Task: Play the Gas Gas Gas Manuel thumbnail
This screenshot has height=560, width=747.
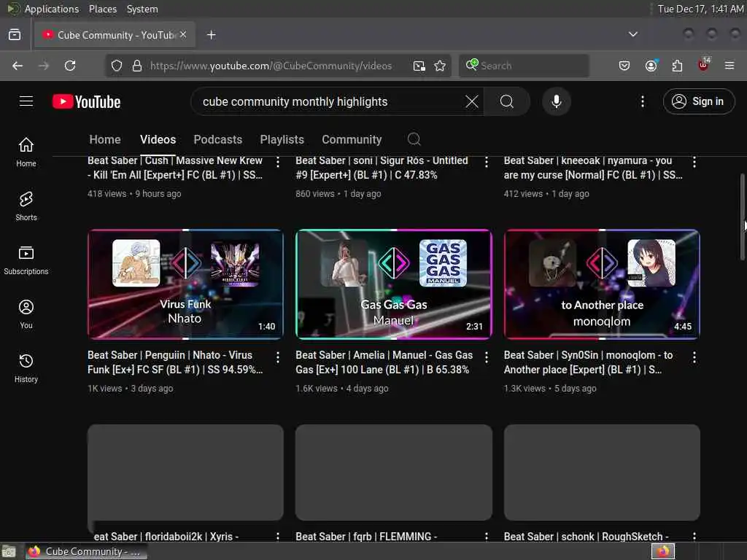Action: click(x=393, y=284)
